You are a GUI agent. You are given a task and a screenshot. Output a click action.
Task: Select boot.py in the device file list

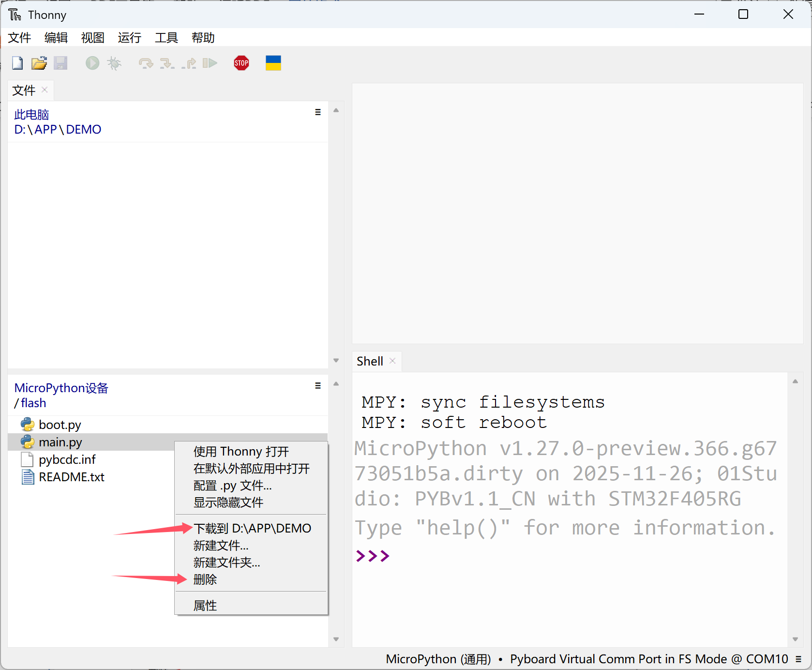pos(59,425)
